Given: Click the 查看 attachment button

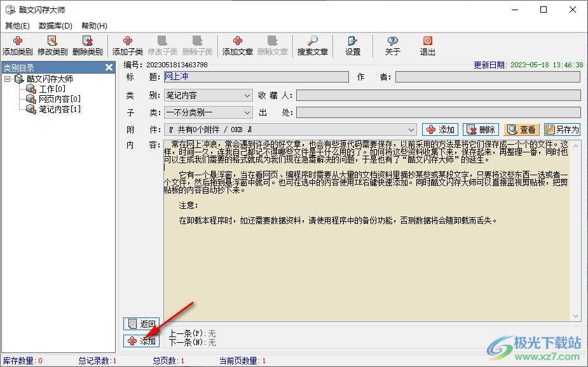Looking at the screenshot, I should point(521,130).
